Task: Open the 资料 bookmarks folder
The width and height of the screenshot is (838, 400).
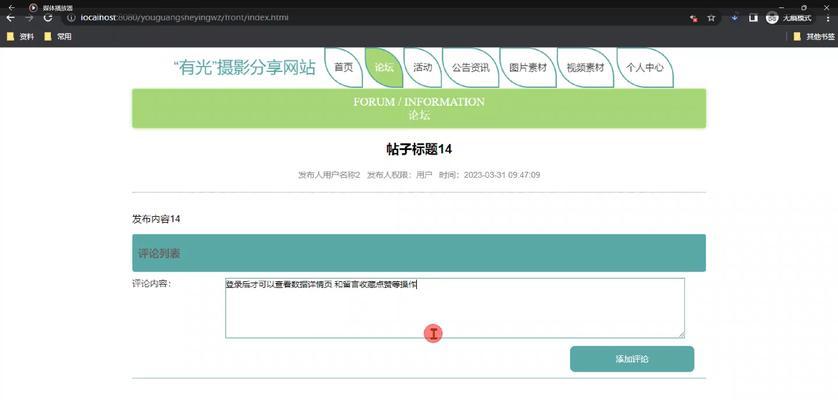Action: (20, 37)
